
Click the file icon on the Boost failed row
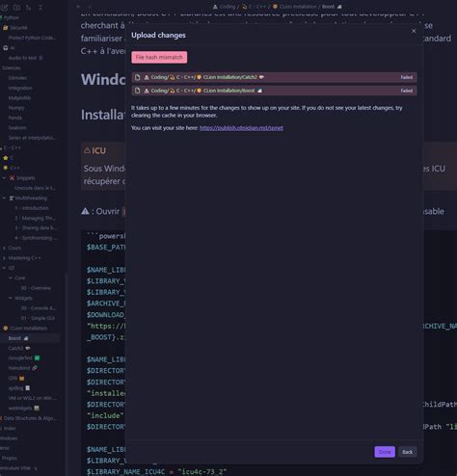coord(137,91)
